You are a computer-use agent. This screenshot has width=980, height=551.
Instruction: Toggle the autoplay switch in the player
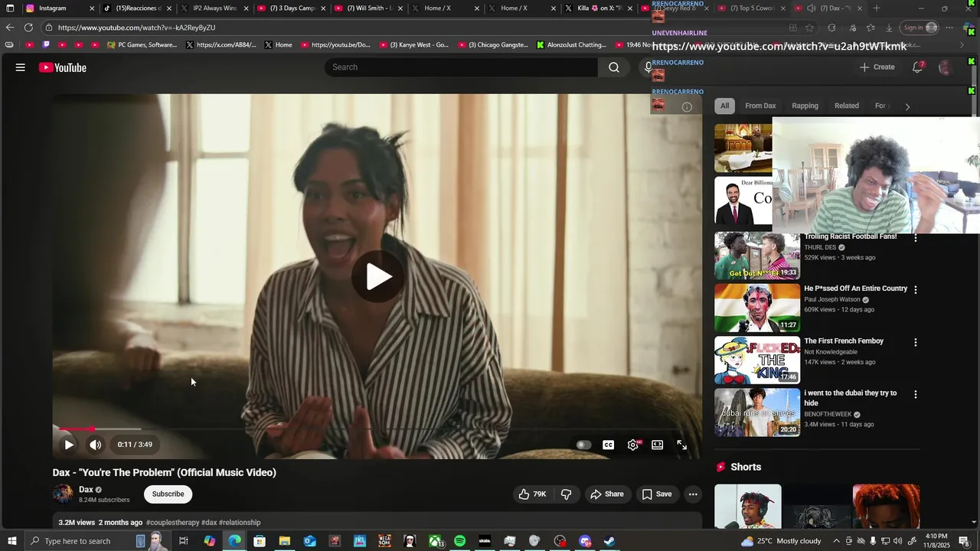[x=583, y=445]
